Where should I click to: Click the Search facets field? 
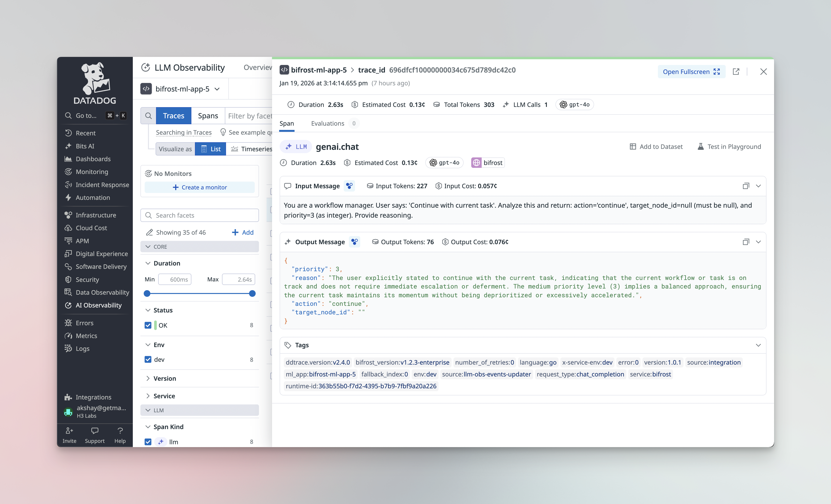[199, 215]
